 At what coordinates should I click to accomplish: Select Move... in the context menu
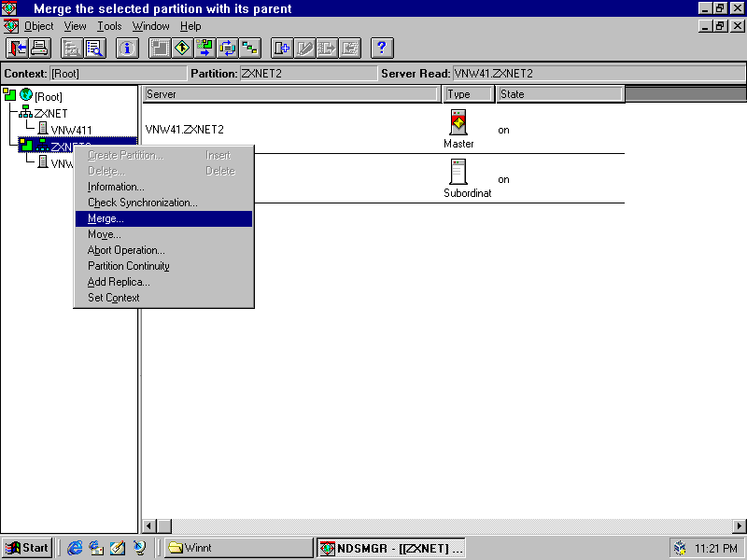(164, 235)
